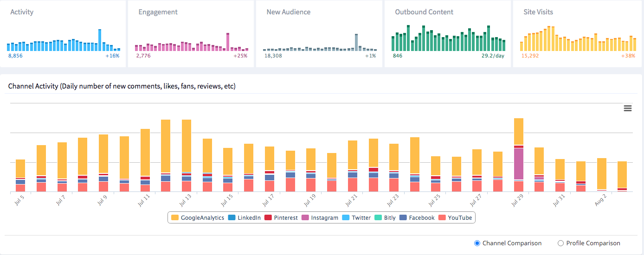Image resolution: width=644 pixels, height=255 pixels.
Task: Open the chart hamburger menu
Action: pos(628,108)
